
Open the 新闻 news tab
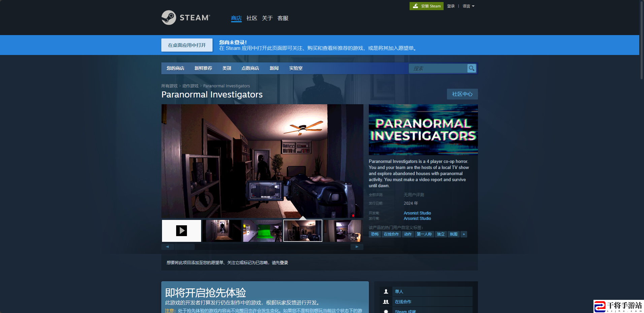click(x=274, y=68)
